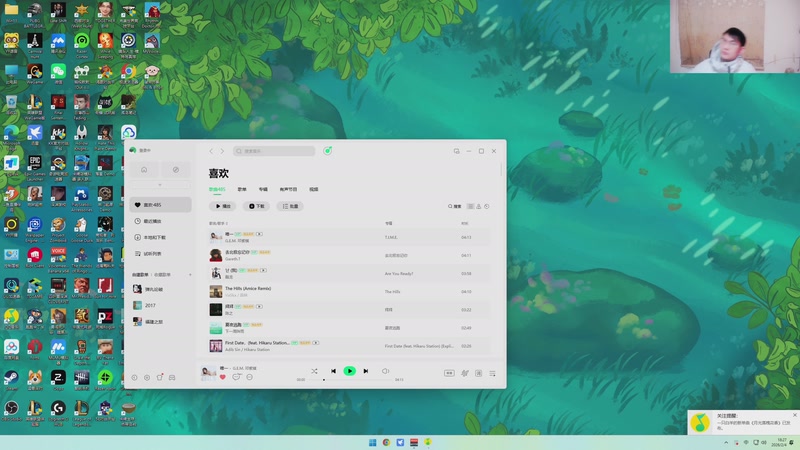The width and height of the screenshot is (800, 450).
Task: Open the home page icon in sidebar
Action: (144, 170)
